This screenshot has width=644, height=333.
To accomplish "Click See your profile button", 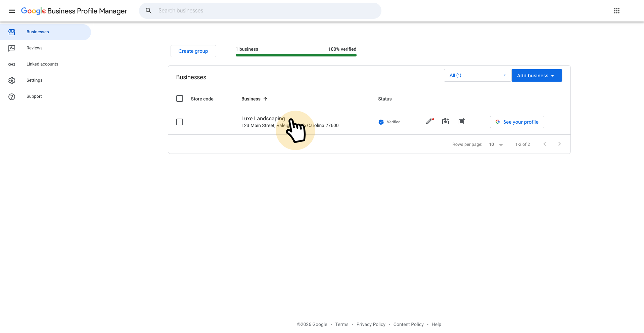I will [517, 122].
